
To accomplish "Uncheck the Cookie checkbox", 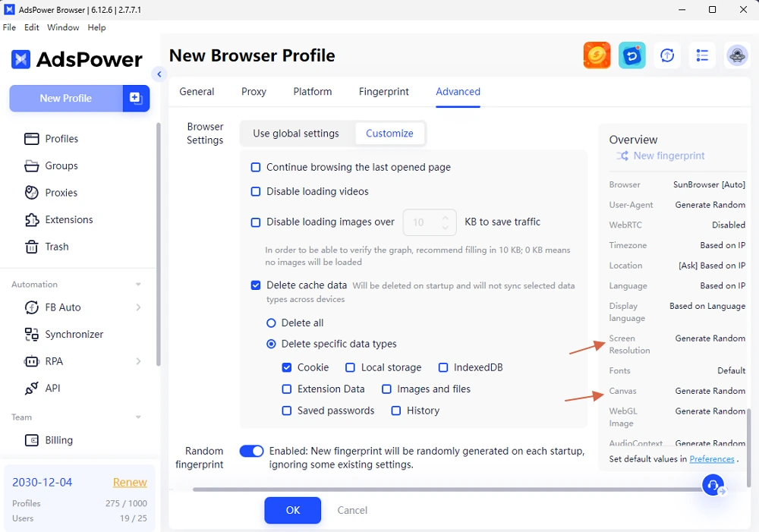I will tap(287, 367).
